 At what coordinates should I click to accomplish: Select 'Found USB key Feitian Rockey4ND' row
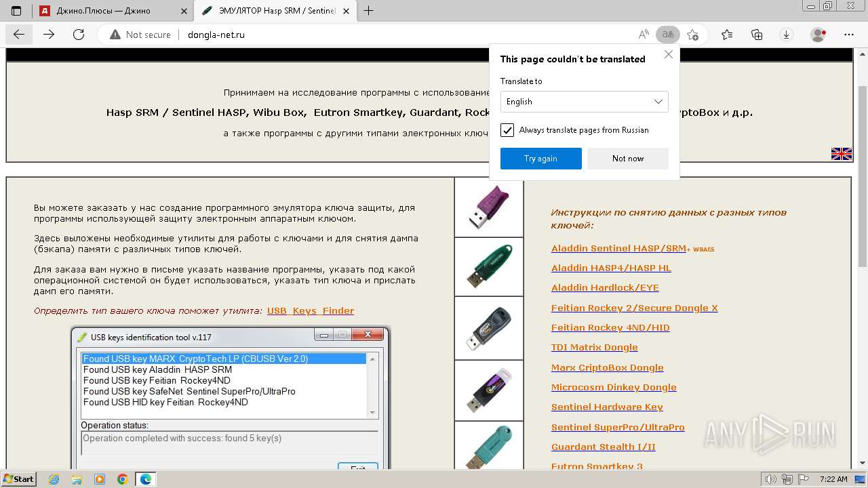(x=224, y=380)
